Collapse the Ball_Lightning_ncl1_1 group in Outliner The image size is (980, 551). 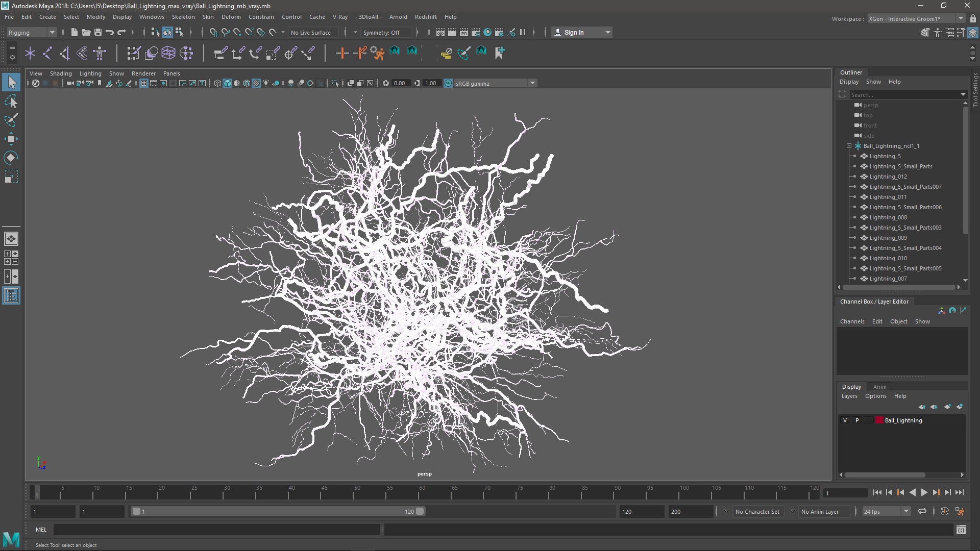click(849, 146)
